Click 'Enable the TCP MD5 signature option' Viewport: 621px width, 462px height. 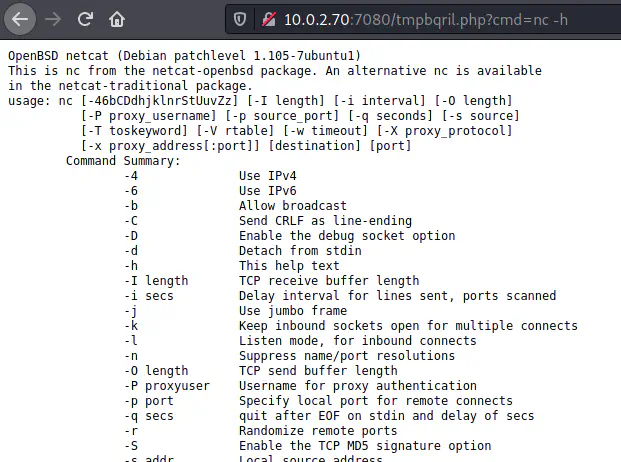pos(364,446)
